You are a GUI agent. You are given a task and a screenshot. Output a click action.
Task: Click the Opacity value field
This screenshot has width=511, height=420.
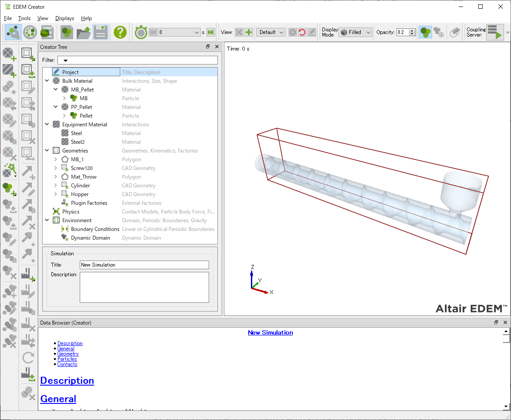(x=403, y=32)
